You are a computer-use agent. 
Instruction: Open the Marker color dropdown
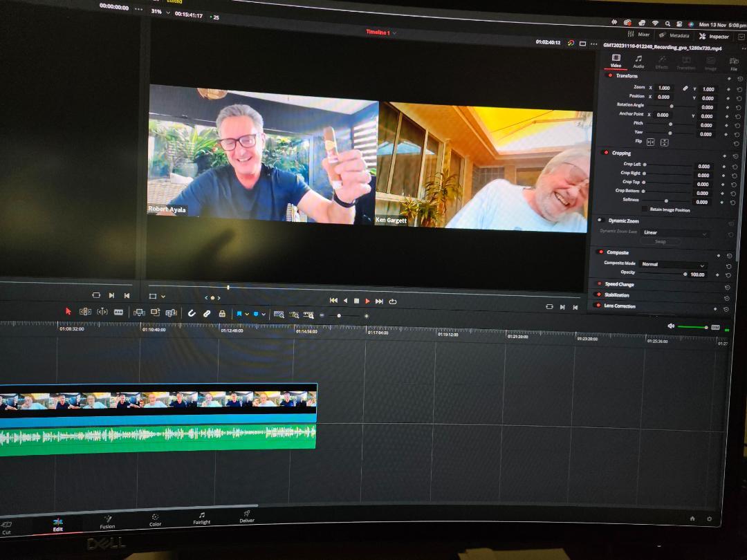tap(264, 315)
